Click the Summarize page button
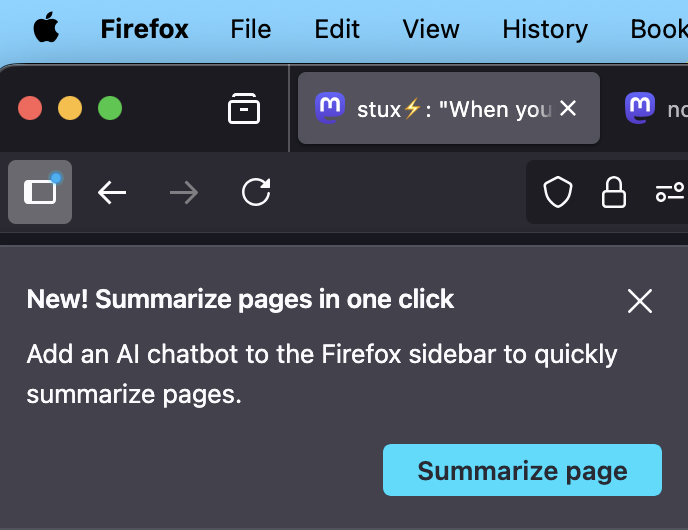Viewport: 688px width, 530px height. 522,470
